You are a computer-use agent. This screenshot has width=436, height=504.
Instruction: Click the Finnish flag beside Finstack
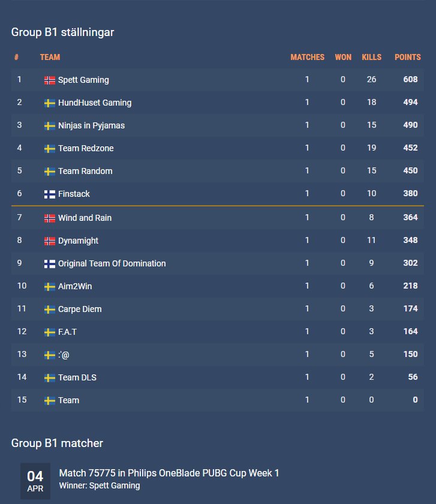pyautogui.click(x=50, y=194)
